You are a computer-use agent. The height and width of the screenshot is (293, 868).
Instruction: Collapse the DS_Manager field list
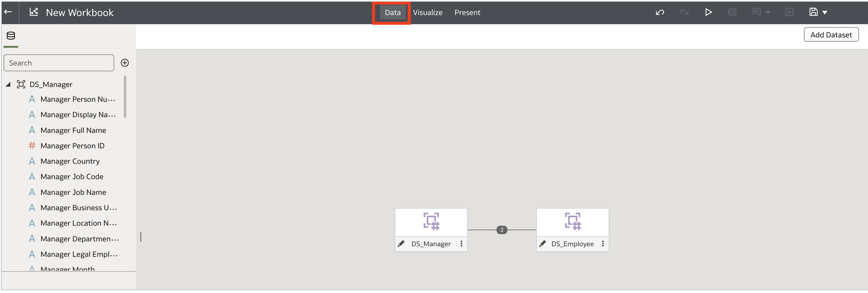(x=9, y=84)
